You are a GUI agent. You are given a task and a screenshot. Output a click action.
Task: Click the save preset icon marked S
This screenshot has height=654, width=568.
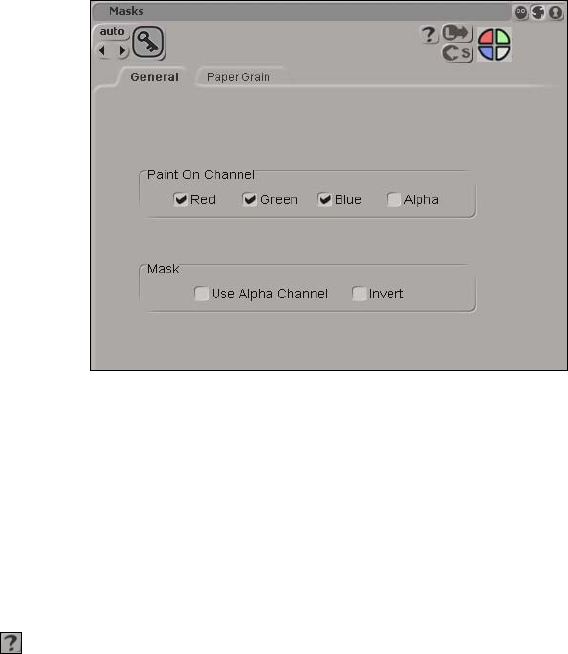pos(457,53)
